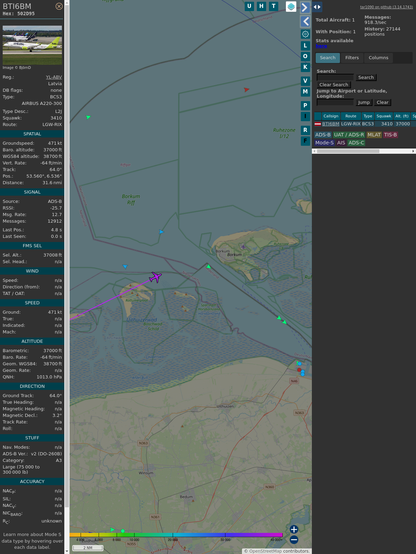Sort table by Route column

tap(351, 116)
